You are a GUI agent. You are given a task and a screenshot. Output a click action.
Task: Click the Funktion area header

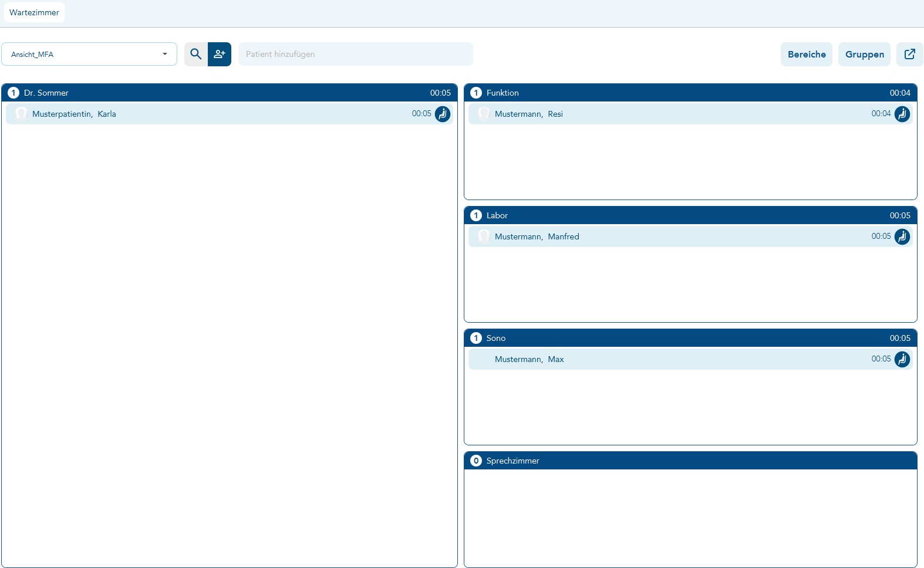tap(690, 93)
